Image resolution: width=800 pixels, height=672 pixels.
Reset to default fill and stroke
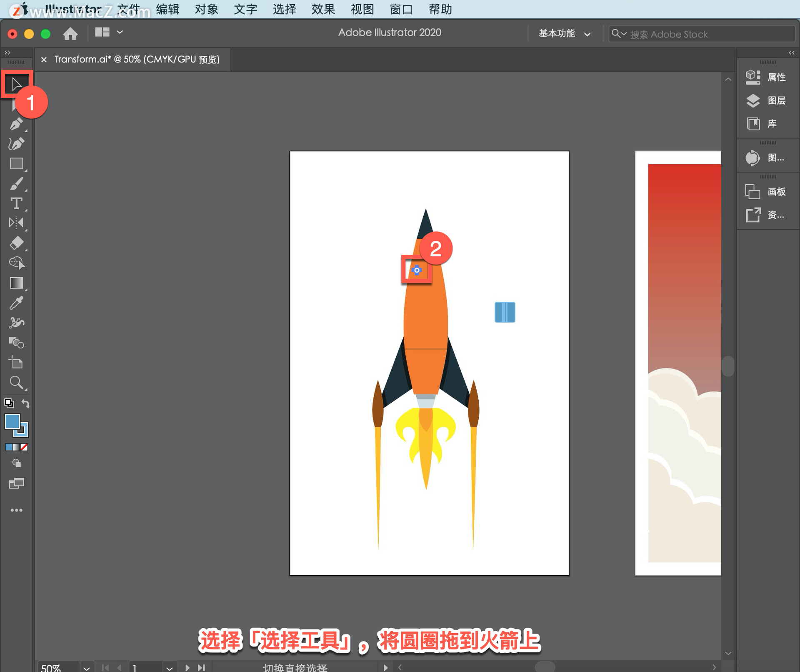(x=9, y=403)
